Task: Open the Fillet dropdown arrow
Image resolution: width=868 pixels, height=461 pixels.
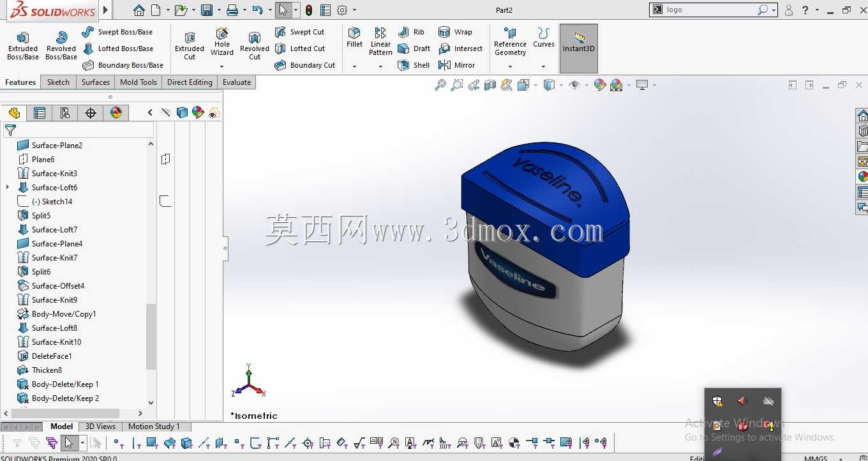Action: [x=354, y=66]
